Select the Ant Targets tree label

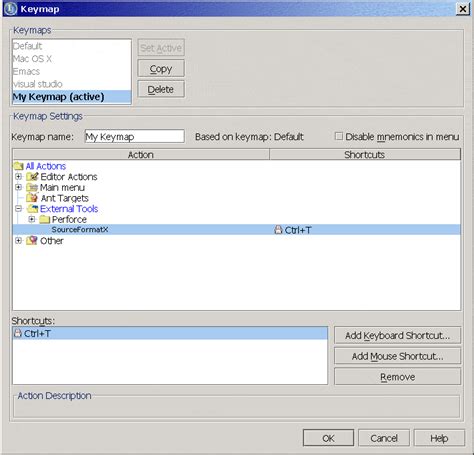point(65,198)
